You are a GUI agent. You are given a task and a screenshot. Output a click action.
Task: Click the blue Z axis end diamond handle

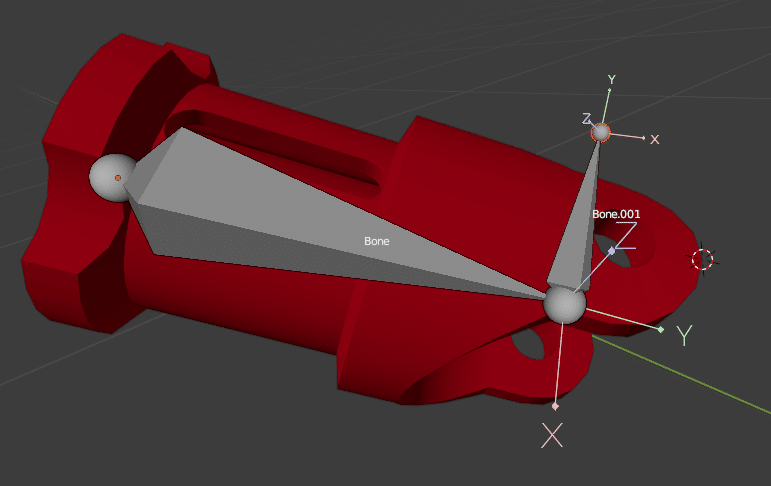[x=612, y=251]
